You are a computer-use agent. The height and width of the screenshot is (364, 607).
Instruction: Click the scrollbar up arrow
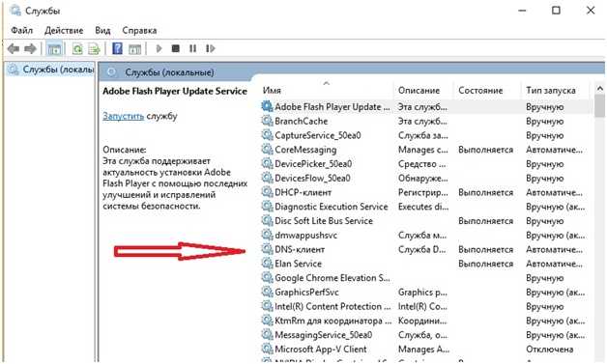[599, 89]
